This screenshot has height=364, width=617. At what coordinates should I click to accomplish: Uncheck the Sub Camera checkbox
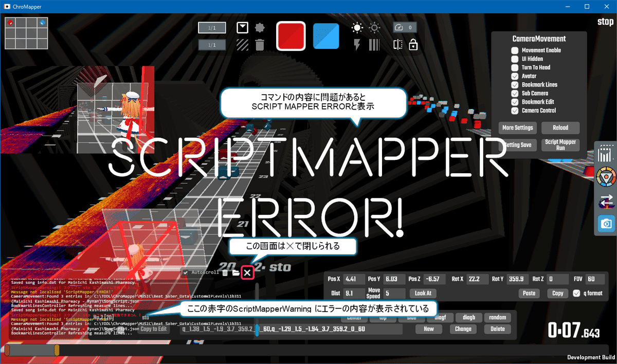(515, 94)
